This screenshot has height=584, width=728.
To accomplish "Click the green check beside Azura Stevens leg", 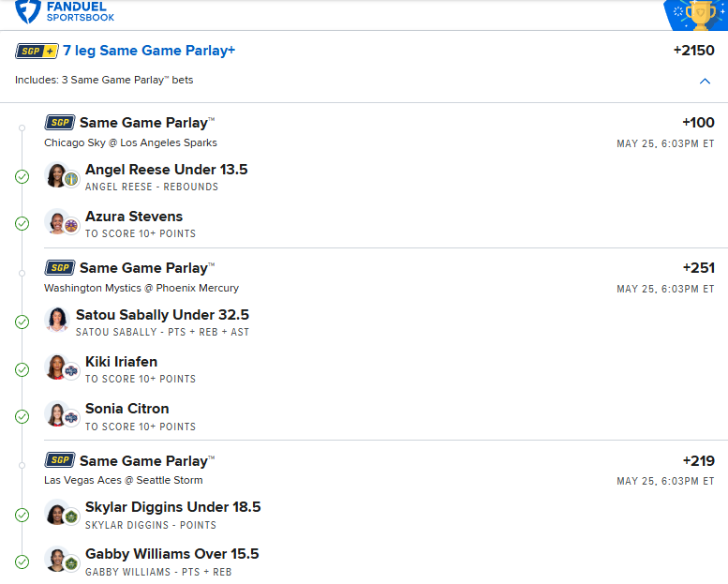I will (x=22, y=223).
